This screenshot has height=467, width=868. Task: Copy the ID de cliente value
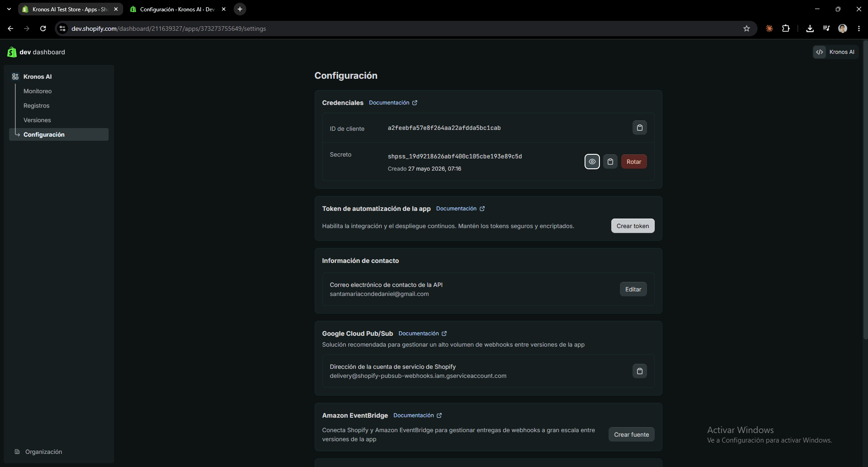(x=639, y=128)
